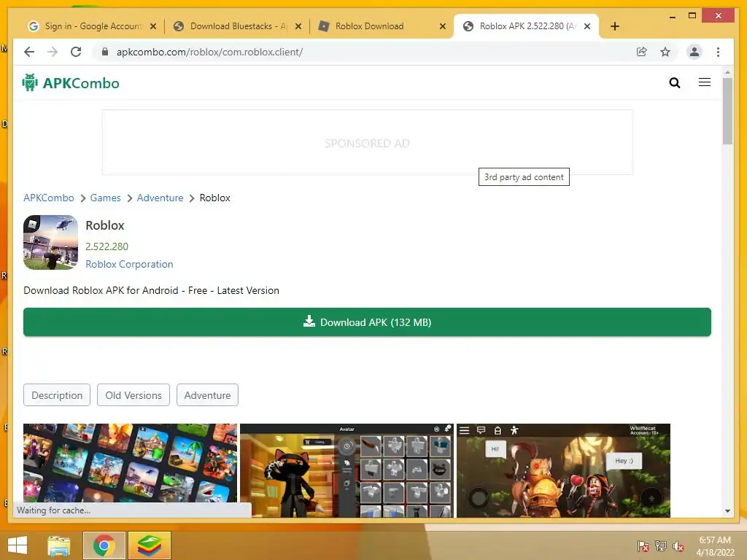Open Chrome's three-dot menu
Viewport: 747px width, 560px height.
point(718,52)
